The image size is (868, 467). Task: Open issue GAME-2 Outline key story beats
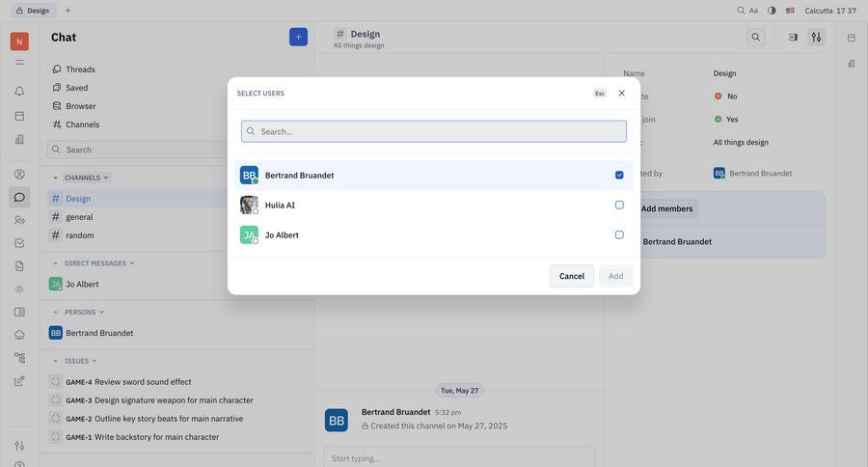click(179, 418)
